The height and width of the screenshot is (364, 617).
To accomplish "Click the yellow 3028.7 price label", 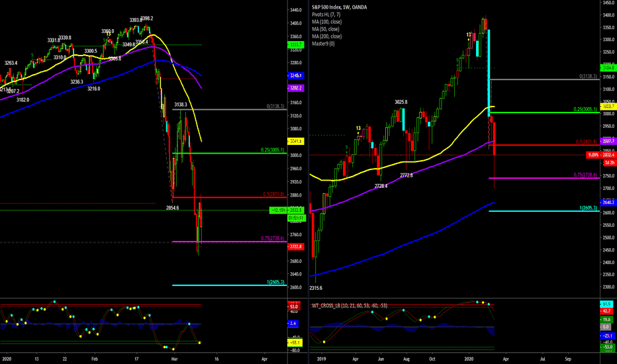I will tap(608, 107).
